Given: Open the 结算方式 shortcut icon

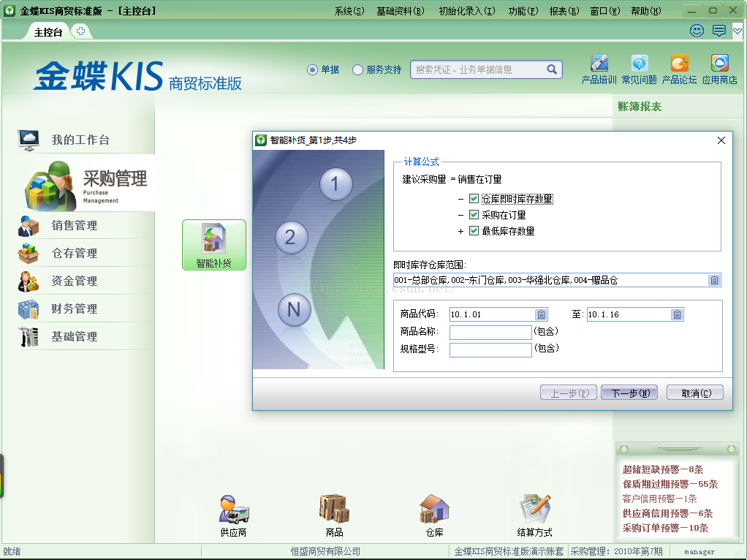Looking at the screenshot, I should coord(534,515).
